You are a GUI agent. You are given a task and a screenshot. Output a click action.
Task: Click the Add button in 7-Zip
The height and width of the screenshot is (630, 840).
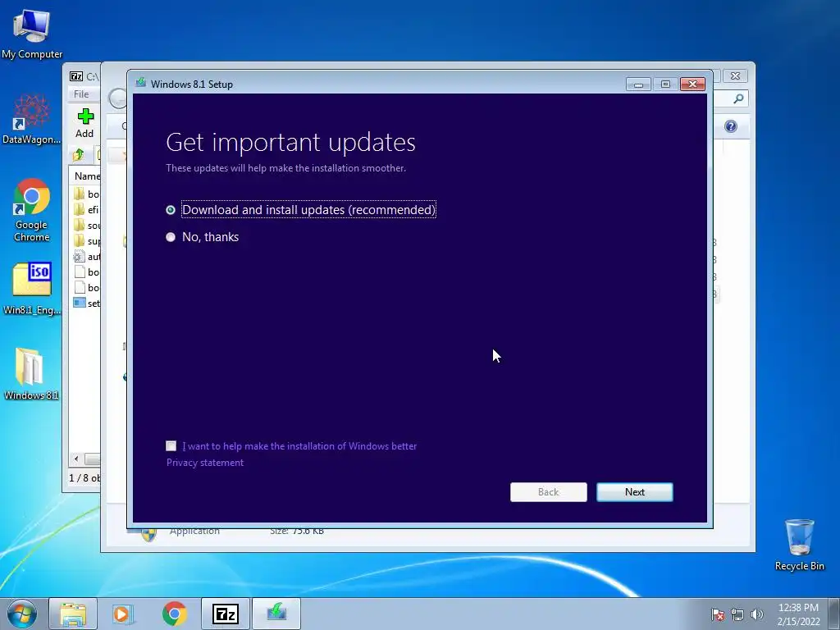coord(84,123)
